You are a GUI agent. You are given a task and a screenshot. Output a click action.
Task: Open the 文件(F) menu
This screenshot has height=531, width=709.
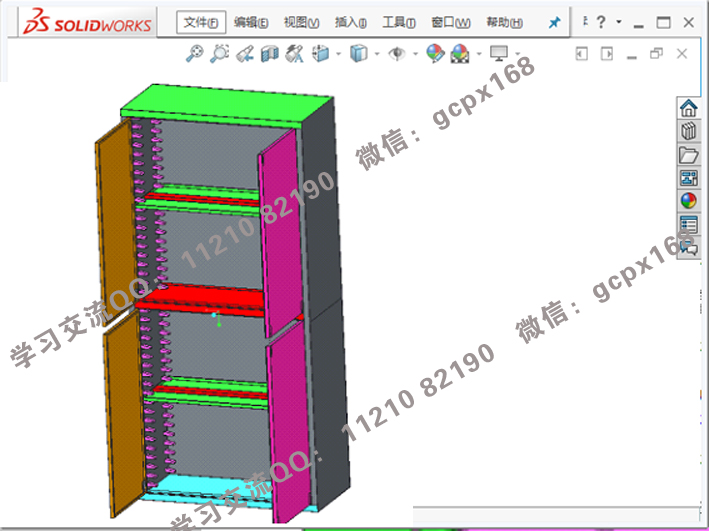201,22
